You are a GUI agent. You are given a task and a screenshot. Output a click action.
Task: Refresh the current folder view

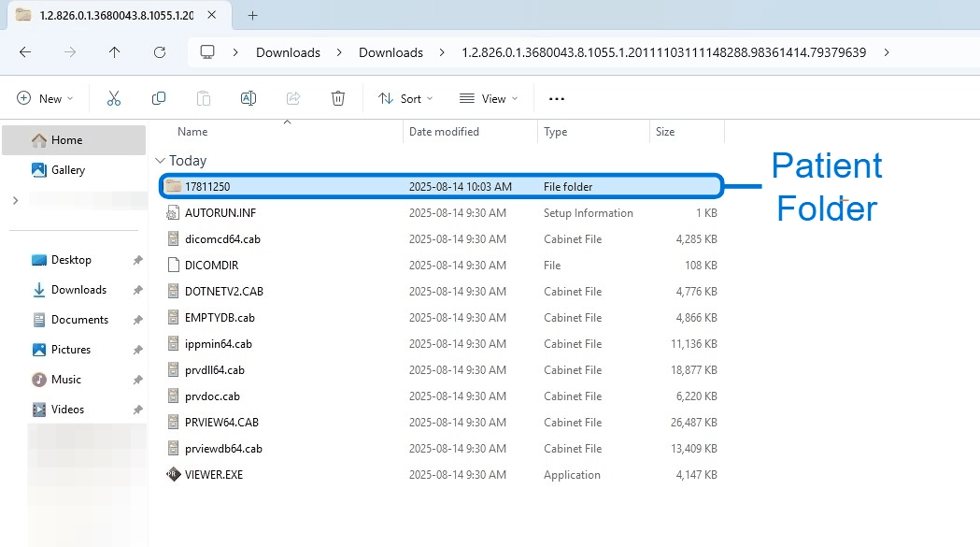pyautogui.click(x=160, y=52)
